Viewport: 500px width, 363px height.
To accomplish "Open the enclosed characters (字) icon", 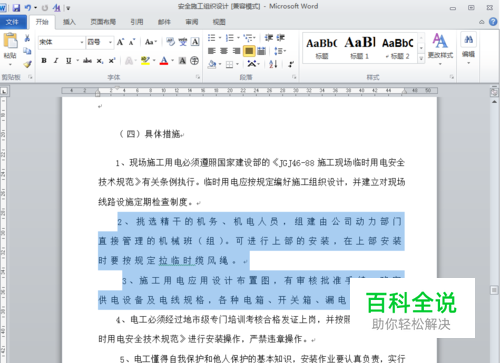I will point(195,61).
